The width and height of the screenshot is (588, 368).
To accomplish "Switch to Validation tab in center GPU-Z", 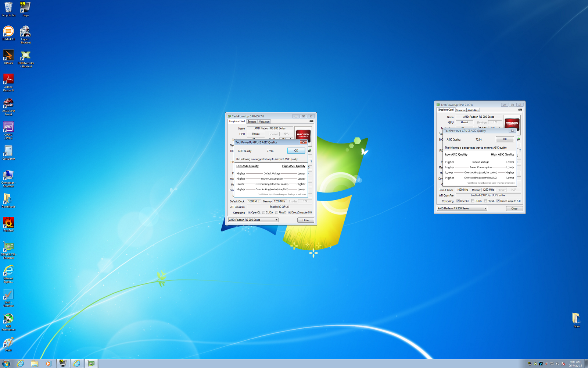I will (x=264, y=121).
